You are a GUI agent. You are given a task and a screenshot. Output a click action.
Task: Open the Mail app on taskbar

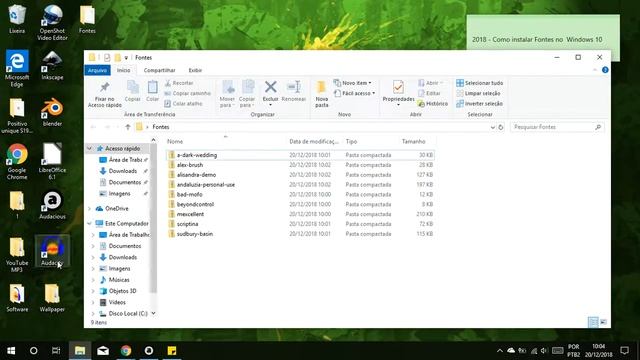pos(103,351)
